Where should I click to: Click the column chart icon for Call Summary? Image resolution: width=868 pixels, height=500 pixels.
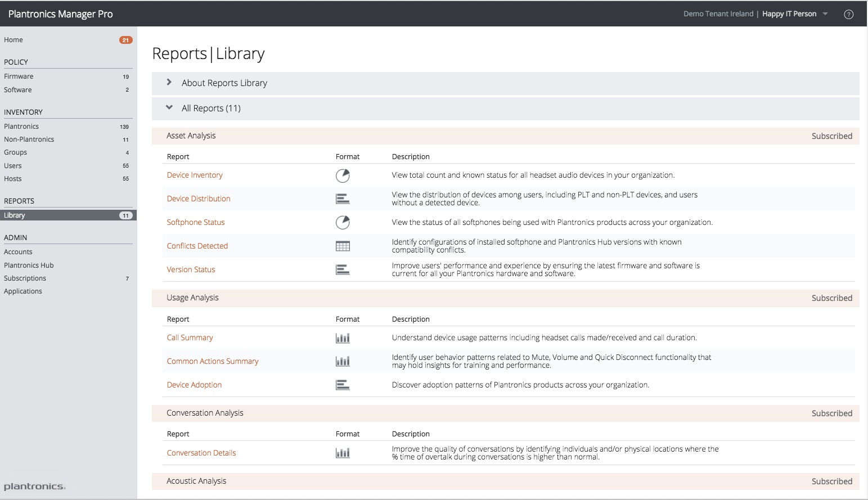click(343, 338)
